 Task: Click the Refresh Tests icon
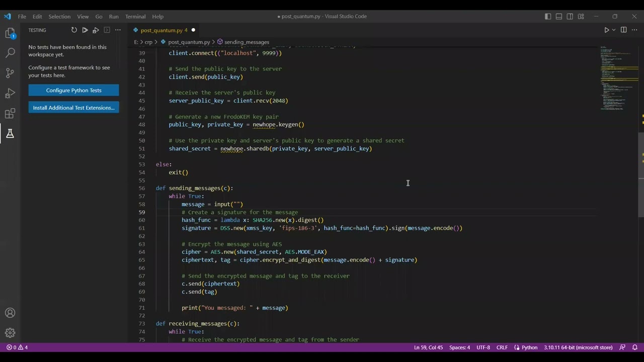[x=74, y=30]
